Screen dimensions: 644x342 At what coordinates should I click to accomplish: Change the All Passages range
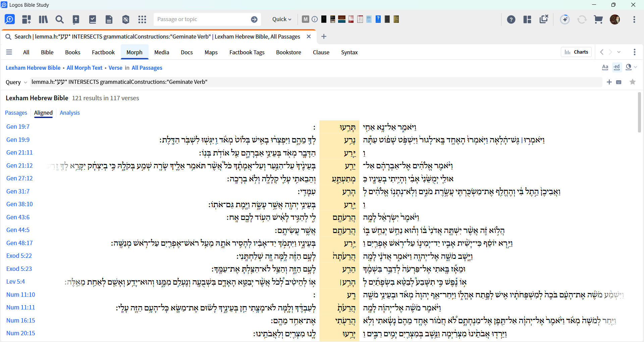click(x=147, y=68)
